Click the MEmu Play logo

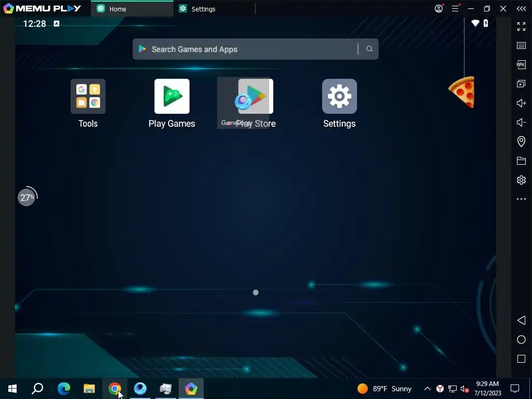pyautogui.click(x=42, y=8)
